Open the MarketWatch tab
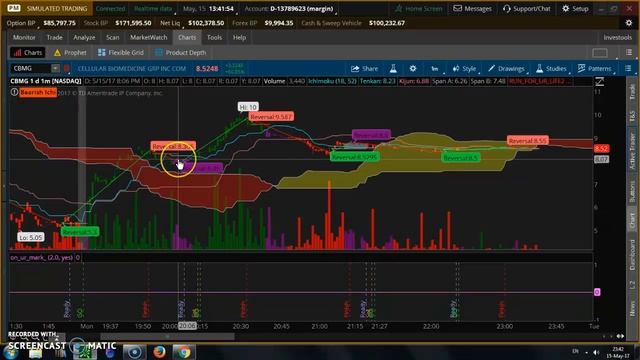The height and width of the screenshot is (360, 640). tap(149, 38)
